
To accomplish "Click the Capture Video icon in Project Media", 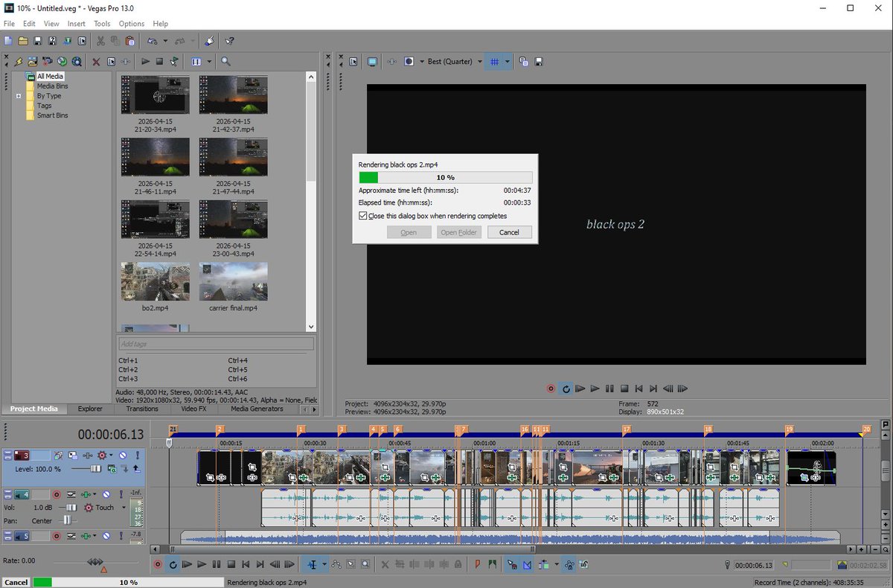I will pyautogui.click(x=47, y=61).
